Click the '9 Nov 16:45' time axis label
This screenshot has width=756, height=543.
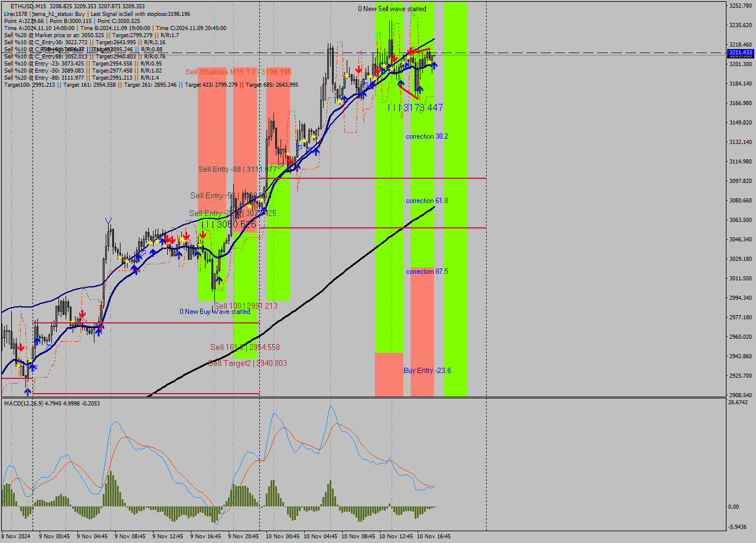206,537
